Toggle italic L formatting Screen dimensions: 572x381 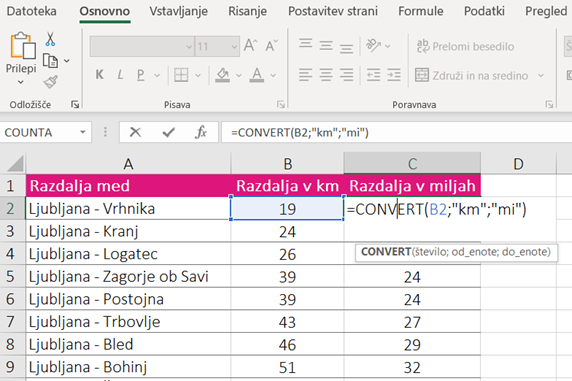(x=120, y=75)
